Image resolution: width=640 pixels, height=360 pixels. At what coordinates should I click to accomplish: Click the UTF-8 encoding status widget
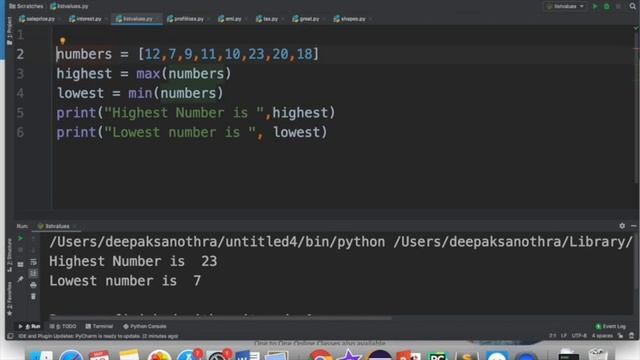pyautogui.click(x=579, y=336)
